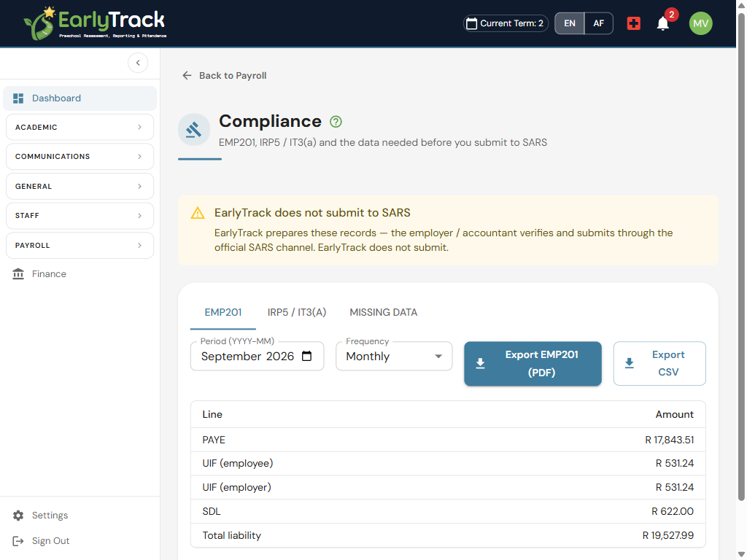Screen dimensions: 747x560
Task: Click the EarlyTrack logo
Action: [95, 23]
